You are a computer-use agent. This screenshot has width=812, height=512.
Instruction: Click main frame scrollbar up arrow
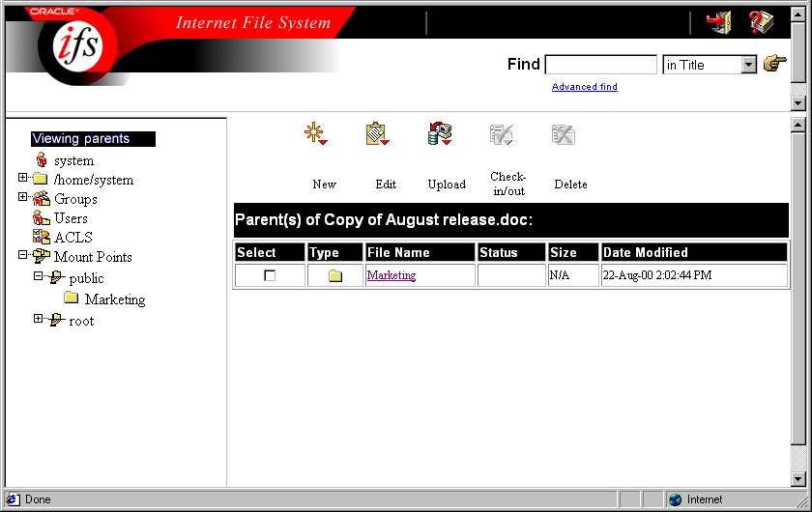[x=798, y=125]
